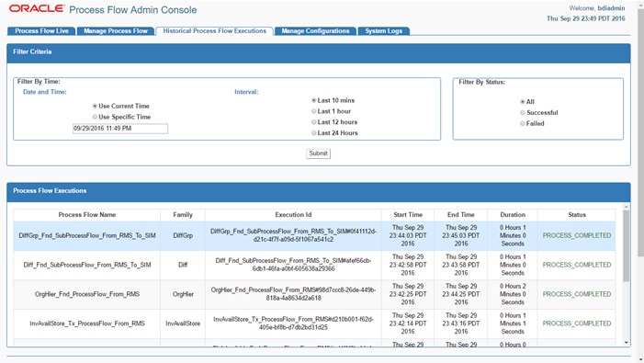Viewport: 644px width, 363px height.
Task: Click the DiffGrp execution ID cell
Action: 293,235
